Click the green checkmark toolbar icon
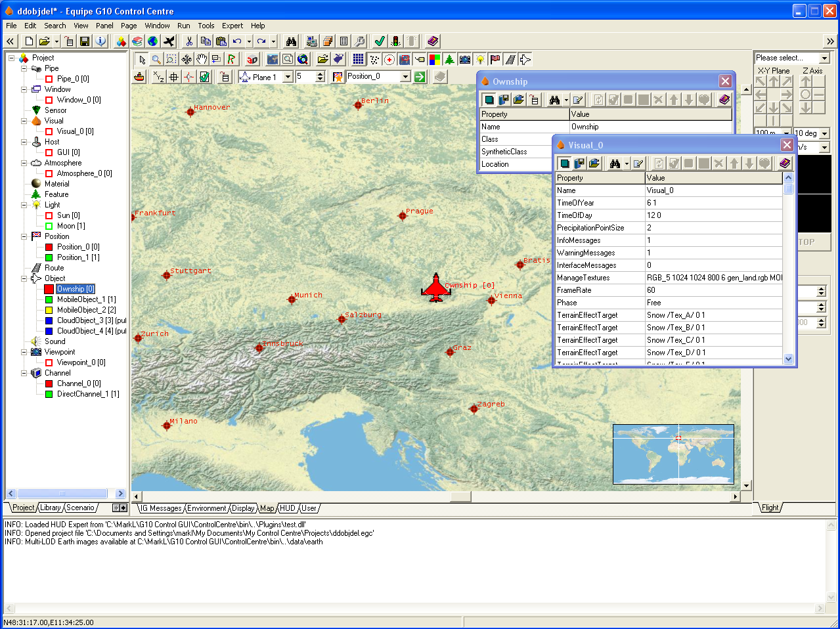840x629 pixels. coord(380,41)
